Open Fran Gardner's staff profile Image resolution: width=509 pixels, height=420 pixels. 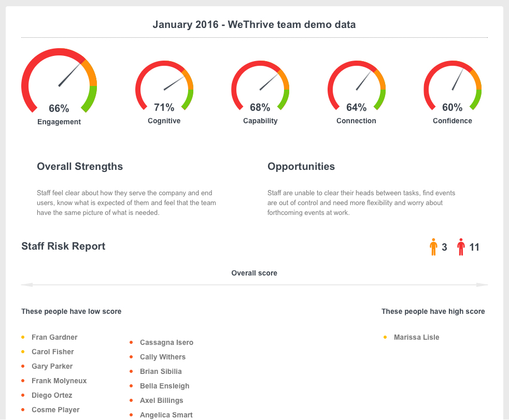[54, 337]
